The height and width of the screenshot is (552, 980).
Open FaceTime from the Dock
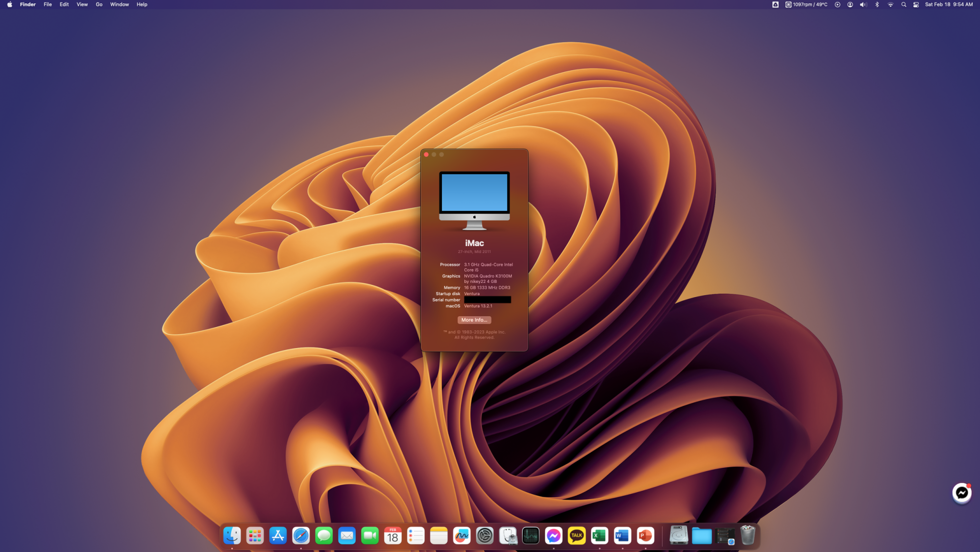(x=370, y=535)
